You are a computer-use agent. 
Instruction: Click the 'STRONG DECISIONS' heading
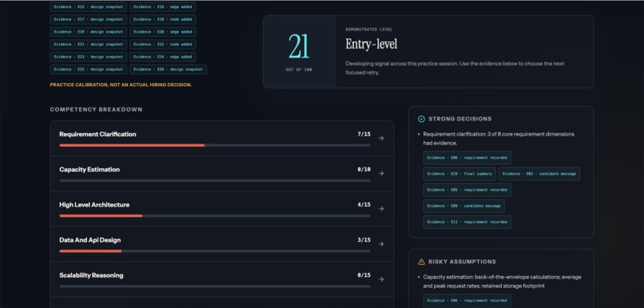pyautogui.click(x=460, y=119)
